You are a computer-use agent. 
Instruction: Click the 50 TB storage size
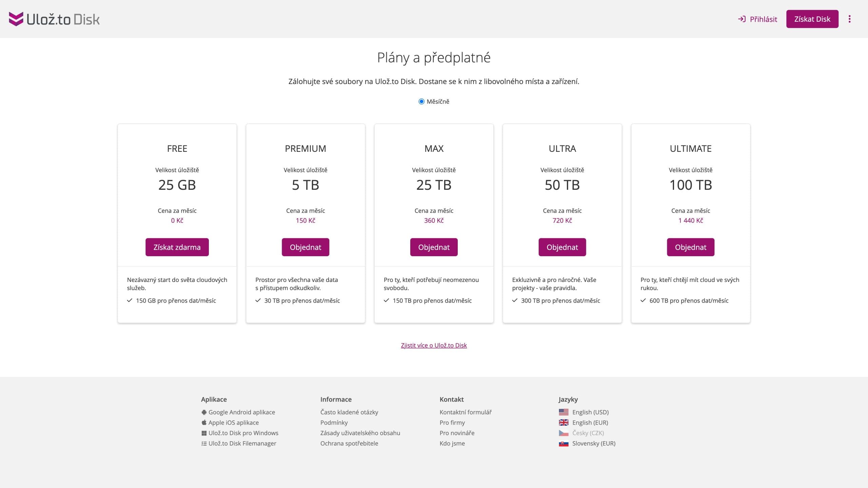[x=562, y=185]
